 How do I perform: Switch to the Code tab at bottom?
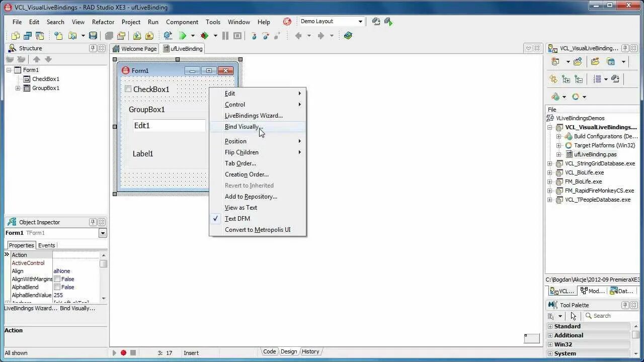269,351
